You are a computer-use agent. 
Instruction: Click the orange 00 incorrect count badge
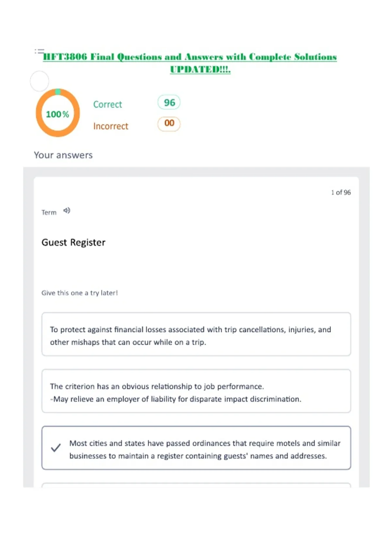click(x=169, y=124)
